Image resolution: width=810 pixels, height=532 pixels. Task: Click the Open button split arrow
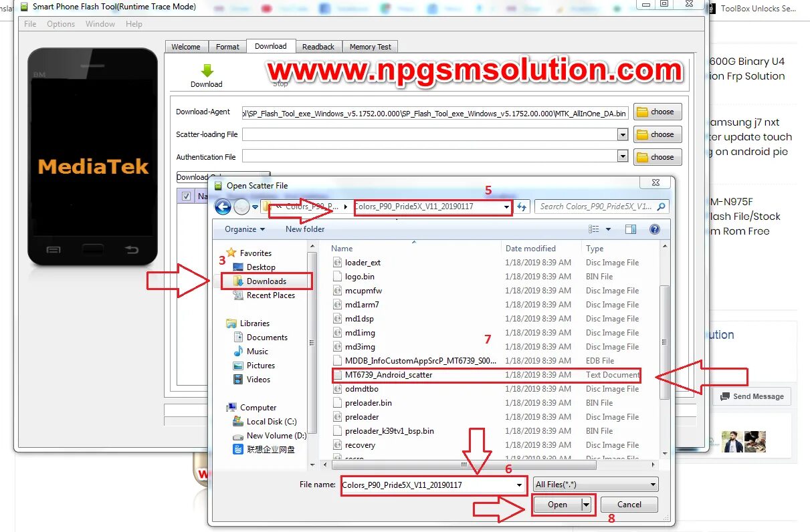(x=586, y=505)
